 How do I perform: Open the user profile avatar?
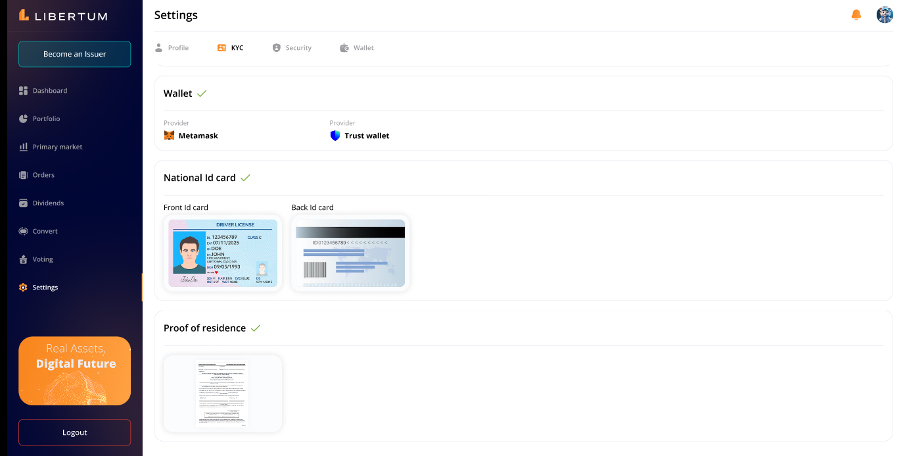coord(884,15)
